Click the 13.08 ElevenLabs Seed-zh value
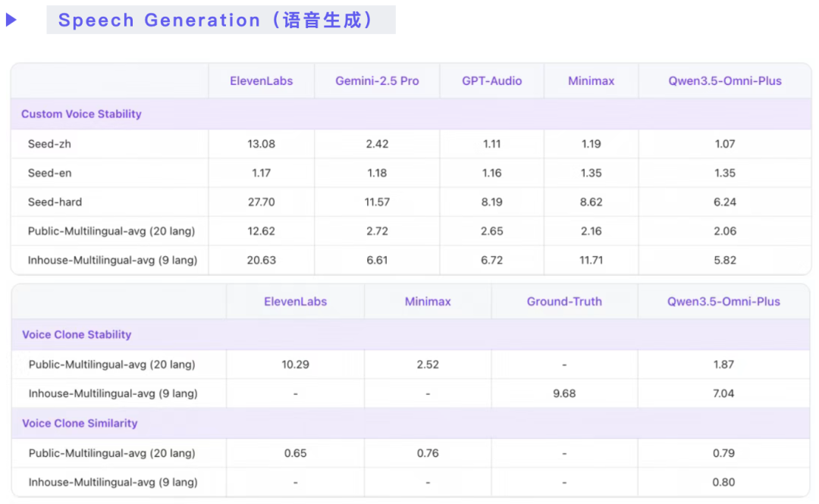This screenshot has width=819, height=504. coord(262,144)
